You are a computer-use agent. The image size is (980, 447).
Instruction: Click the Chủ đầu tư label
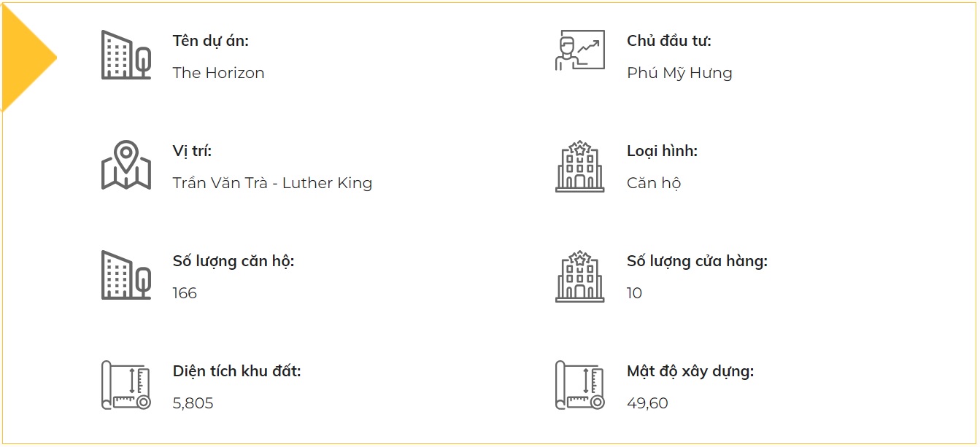tap(668, 41)
